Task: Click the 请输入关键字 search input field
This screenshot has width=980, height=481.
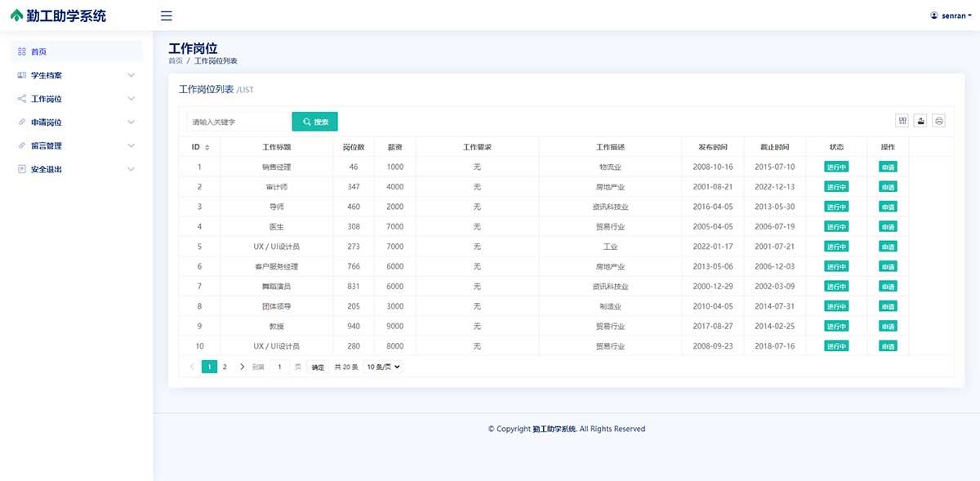Action: [x=238, y=122]
